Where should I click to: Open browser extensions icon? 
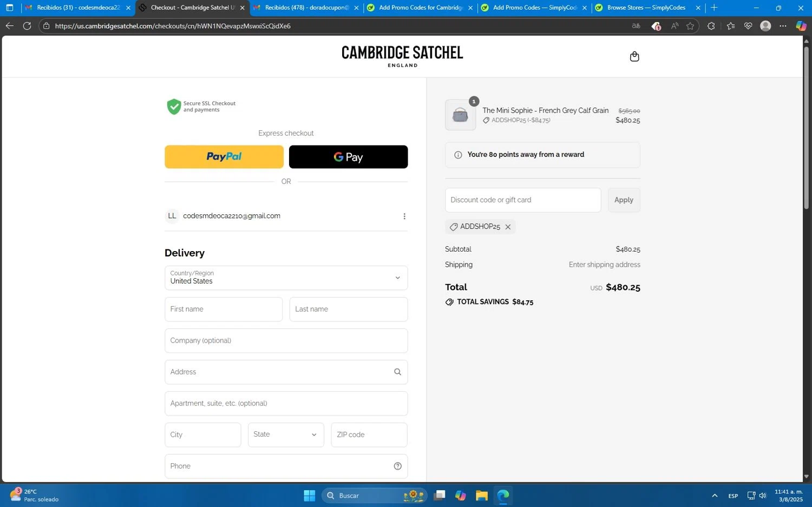(711, 26)
